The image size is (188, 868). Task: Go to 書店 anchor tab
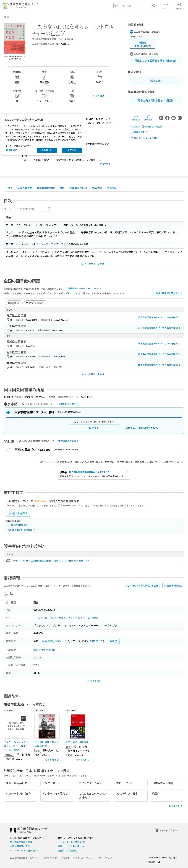pos(62,188)
